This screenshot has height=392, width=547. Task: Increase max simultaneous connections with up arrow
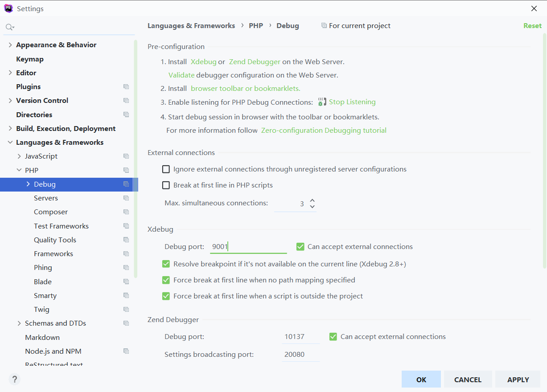pos(312,200)
